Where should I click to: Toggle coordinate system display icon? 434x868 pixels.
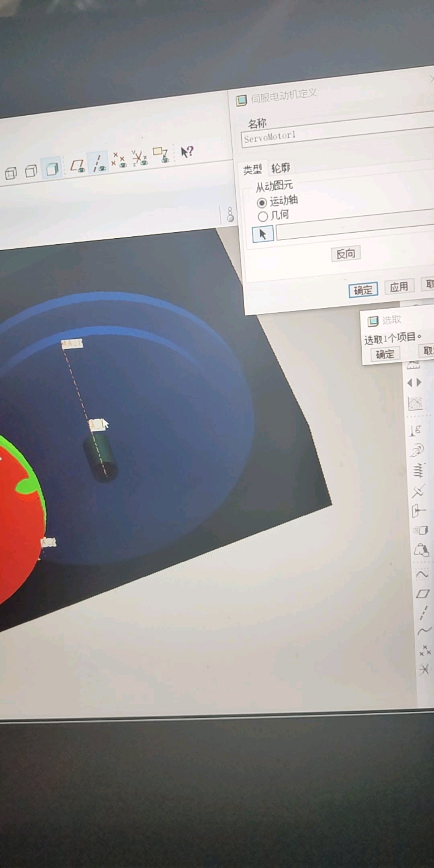tap(140, 158)
